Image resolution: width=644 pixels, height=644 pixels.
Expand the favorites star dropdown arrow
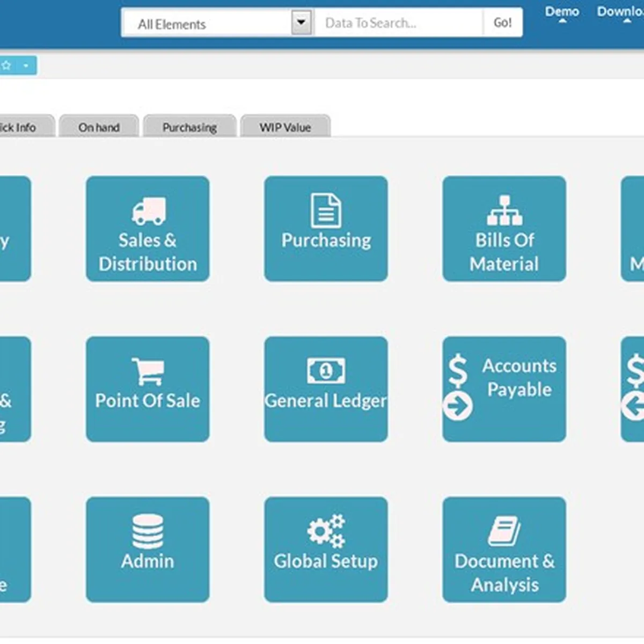tap(26, 65)
